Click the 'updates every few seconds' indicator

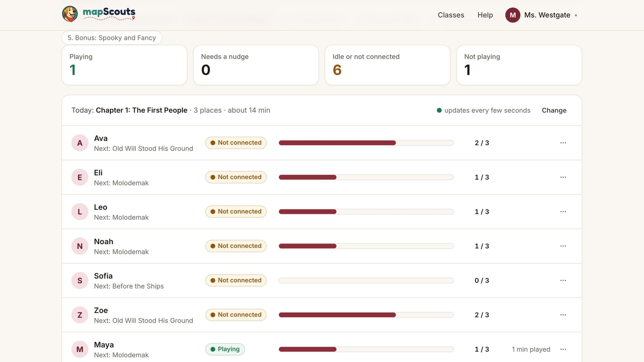coord(483,110)
